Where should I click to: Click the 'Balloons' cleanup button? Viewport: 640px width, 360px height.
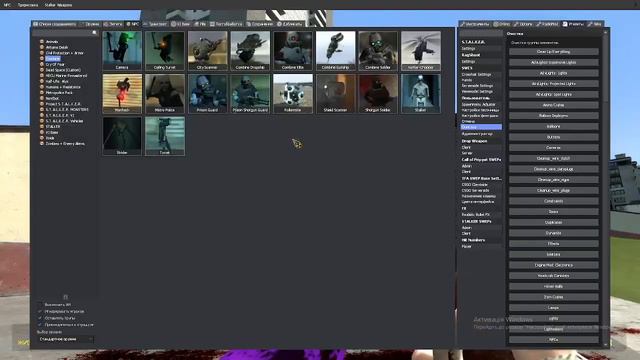pyautogui.click(x=553, y=127)
